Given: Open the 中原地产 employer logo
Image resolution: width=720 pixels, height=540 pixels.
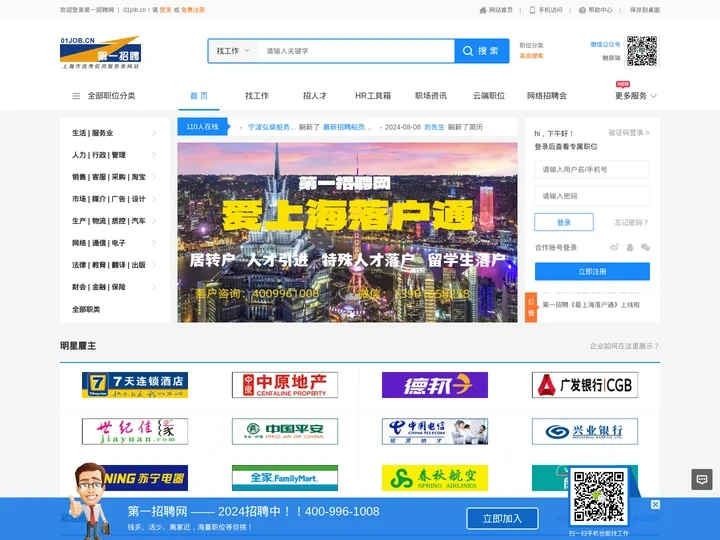Looking at the screenshot, I should click(285, 385).
